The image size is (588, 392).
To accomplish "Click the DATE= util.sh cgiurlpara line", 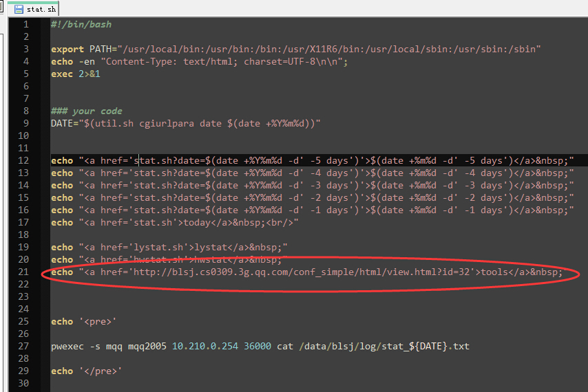I will [x=186, y=123].
